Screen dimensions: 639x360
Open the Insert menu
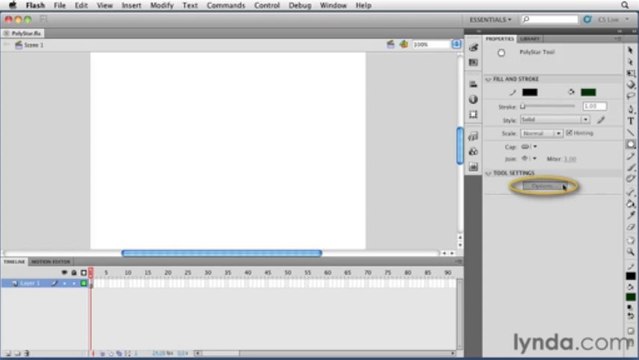coord(131,5)
